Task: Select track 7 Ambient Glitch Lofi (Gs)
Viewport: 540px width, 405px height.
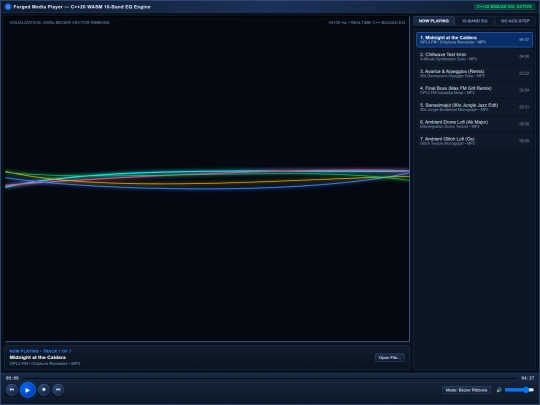Action: click(x=474, y=141)
